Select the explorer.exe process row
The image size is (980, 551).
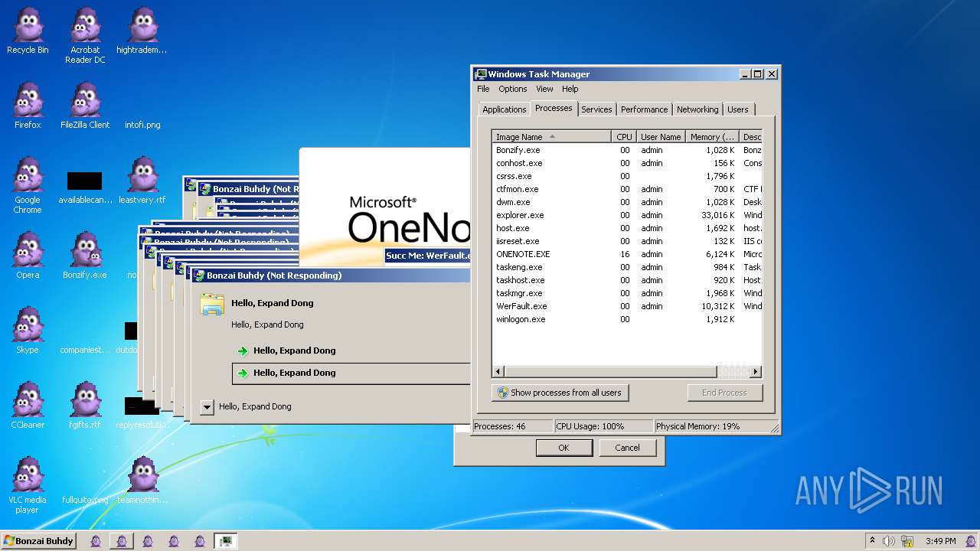(x=627, y=215)
